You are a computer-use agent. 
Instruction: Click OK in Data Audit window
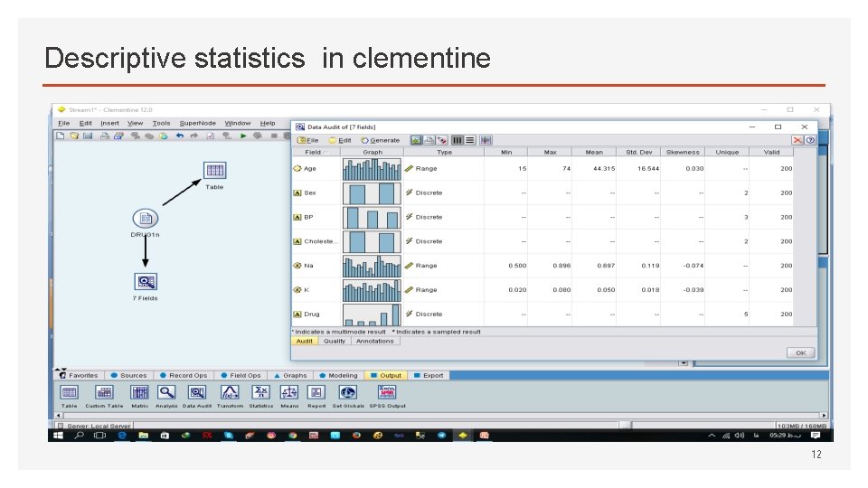[800, 352]
